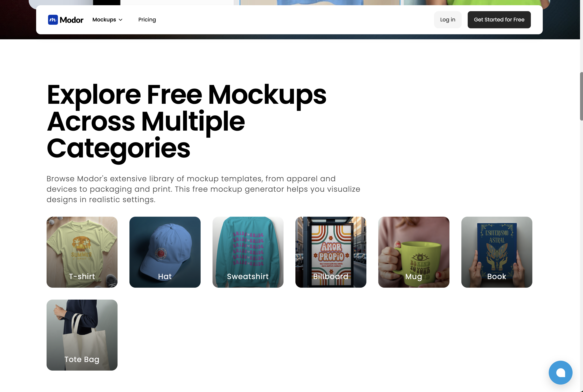The height and width of the screenshot is (392, 583).
Task: Choose the Billboard mockup category
Action: 331,252
